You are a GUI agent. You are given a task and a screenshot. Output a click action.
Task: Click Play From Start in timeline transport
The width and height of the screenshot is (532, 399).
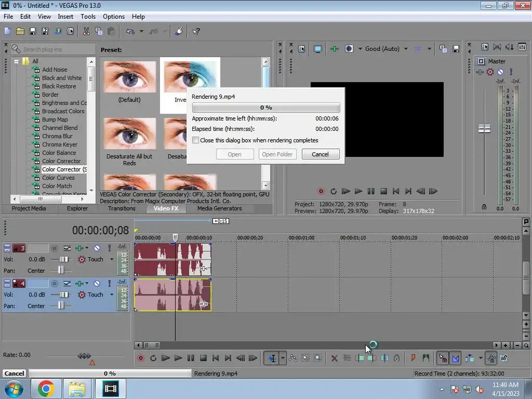pos(166,358)
